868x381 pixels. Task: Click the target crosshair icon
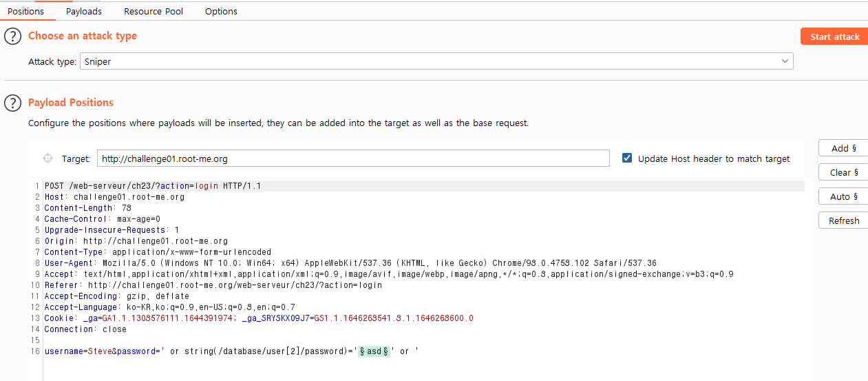(x=47, y=158)
